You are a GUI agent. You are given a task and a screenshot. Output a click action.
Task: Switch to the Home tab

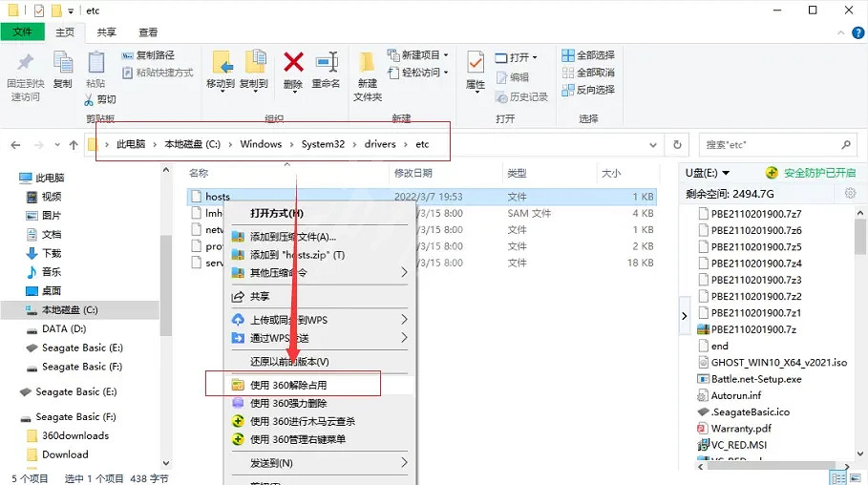[x=65, y=32]
